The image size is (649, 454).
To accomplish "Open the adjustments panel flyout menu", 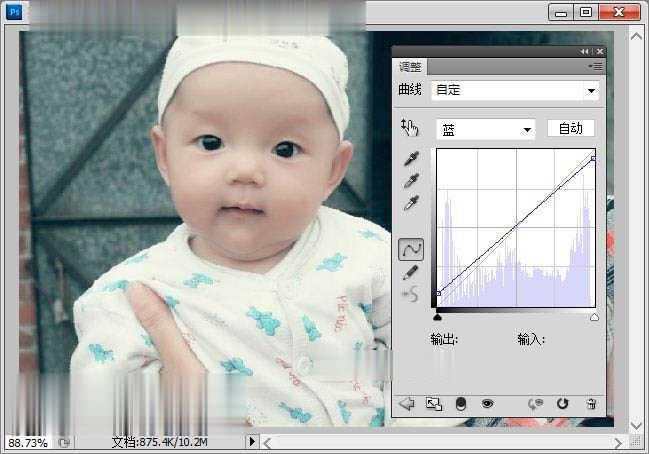I will coord(595,66).
